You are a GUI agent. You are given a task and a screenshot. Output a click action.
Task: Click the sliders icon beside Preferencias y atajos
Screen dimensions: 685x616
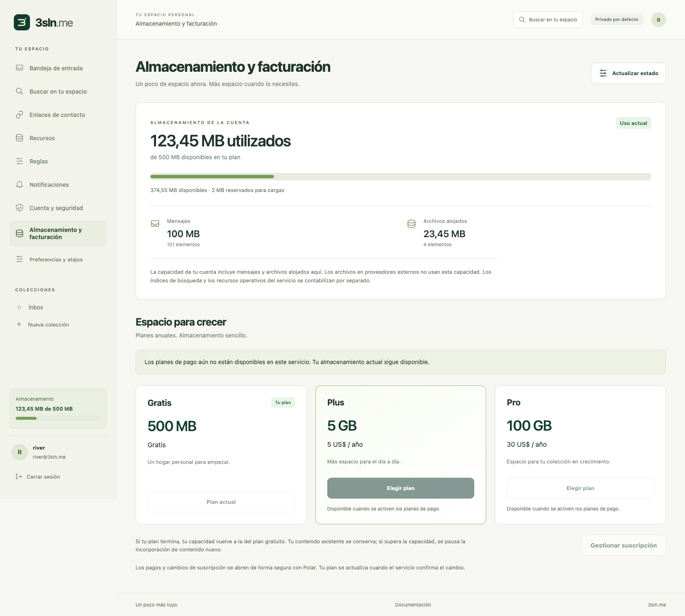click(20, 259)
